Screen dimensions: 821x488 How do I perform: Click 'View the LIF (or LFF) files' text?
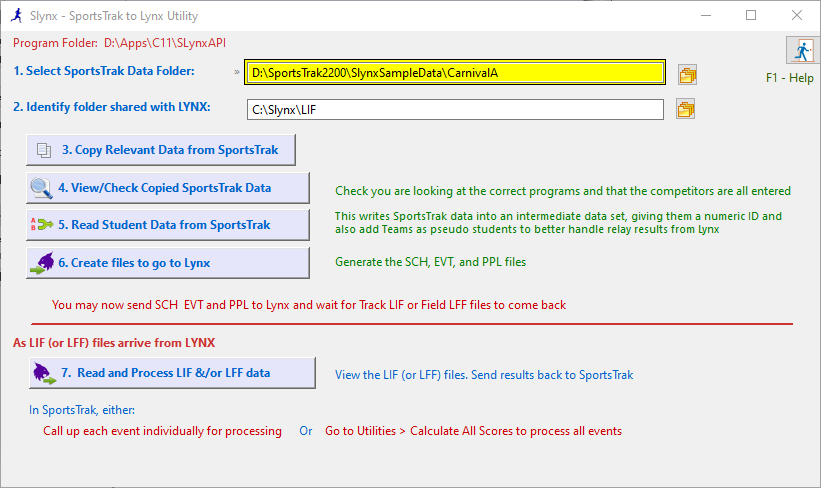click(x=484, y=375)
